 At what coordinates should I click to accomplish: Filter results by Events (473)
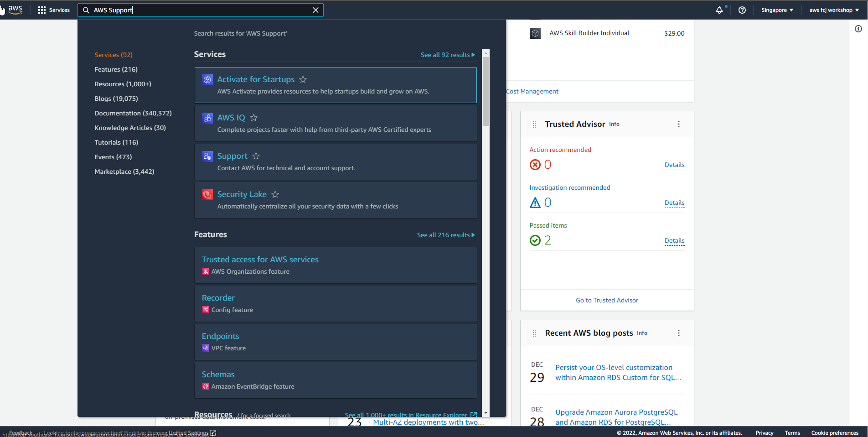coord(113,157)
